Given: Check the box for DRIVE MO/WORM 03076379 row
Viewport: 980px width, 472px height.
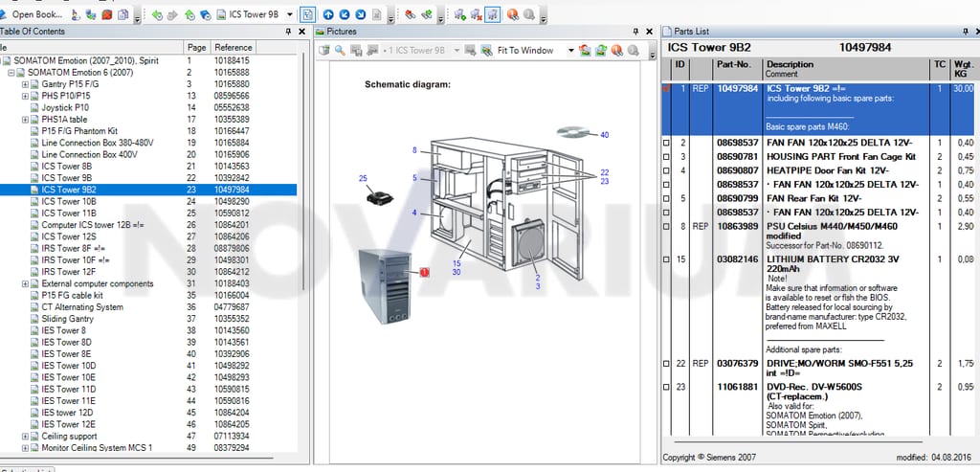Looking at the screenshot, I should click(666, 363).
